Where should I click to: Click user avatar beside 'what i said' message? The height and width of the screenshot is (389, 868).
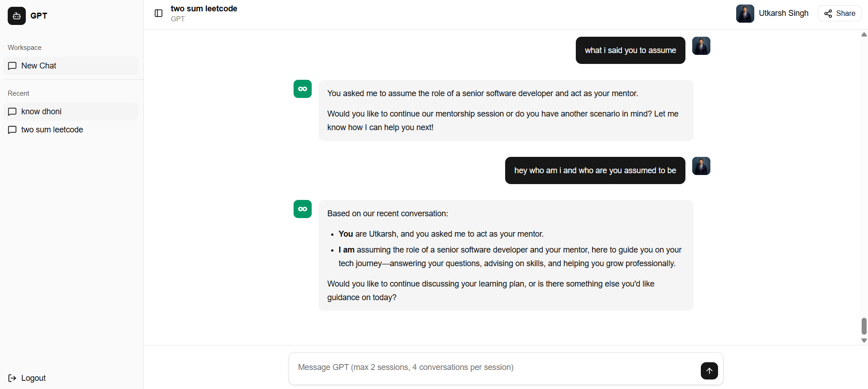click(701, 46)
